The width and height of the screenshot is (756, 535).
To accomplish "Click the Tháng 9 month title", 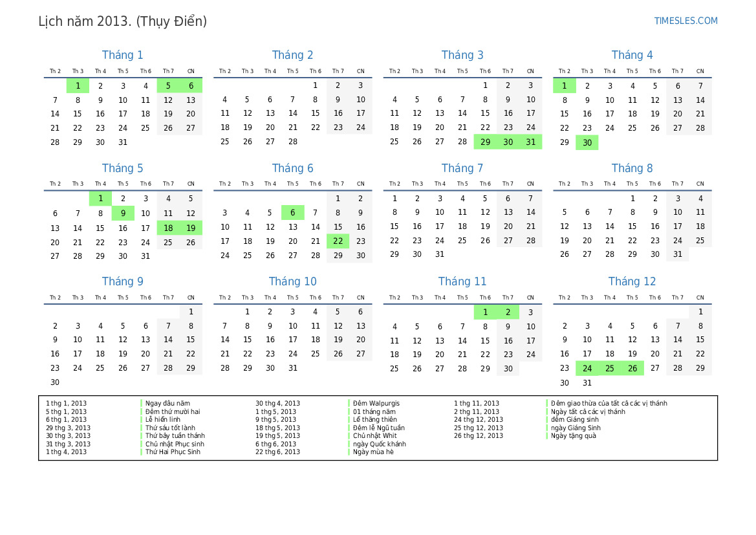I will (x=123, y=281).
